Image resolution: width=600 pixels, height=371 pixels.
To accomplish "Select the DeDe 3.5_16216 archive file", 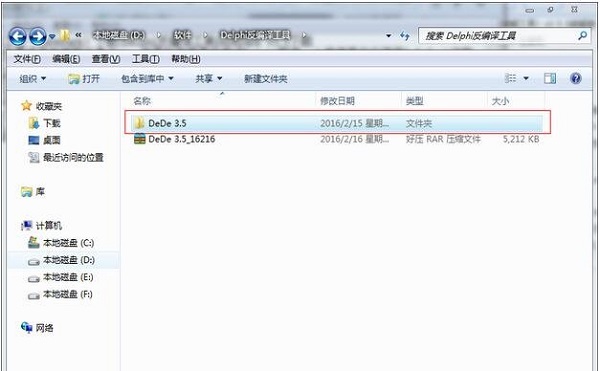I will [x=337, y=139].
